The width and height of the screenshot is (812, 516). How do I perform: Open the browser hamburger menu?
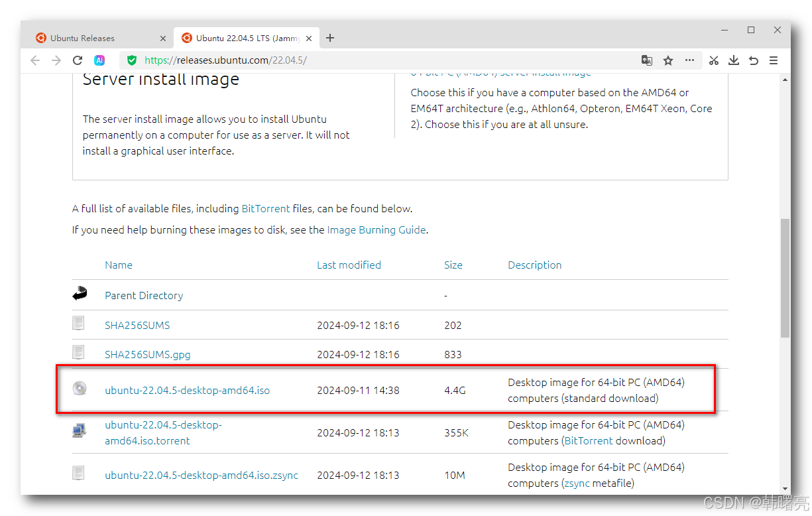[x=774, y=60]
